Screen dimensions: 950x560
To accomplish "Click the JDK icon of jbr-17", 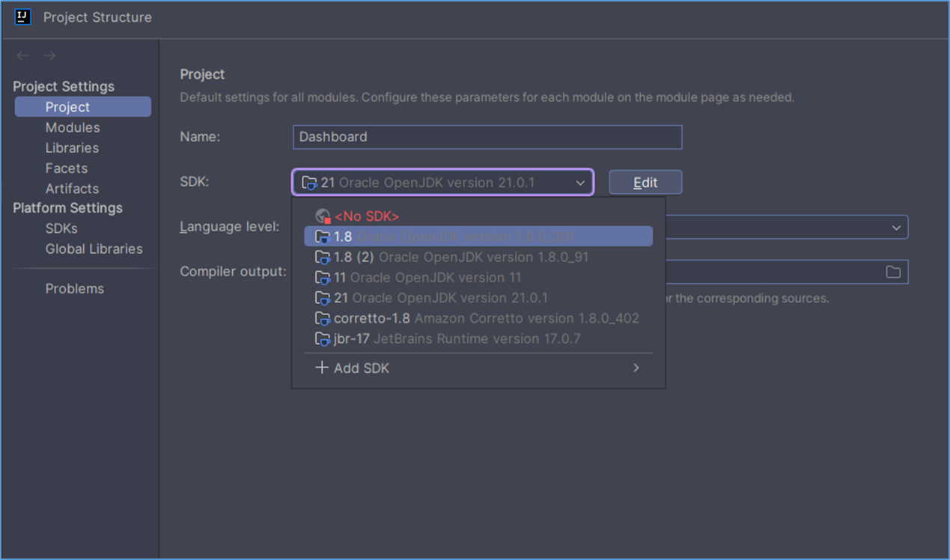I will click(323, 339).
